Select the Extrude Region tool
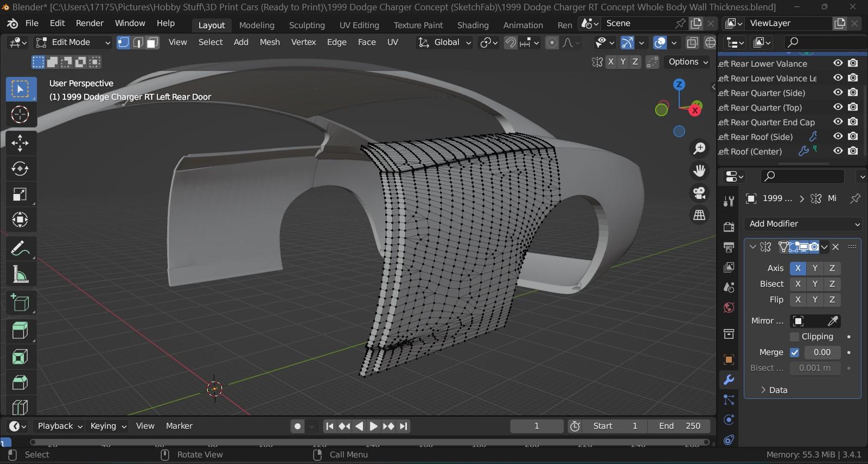Screen dimensions: 868x464 tap(21, 331)
